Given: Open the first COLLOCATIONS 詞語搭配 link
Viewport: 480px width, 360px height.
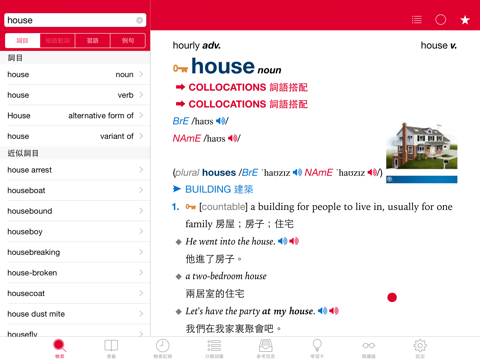Looking at the screenshot, I should coord(242,87).
